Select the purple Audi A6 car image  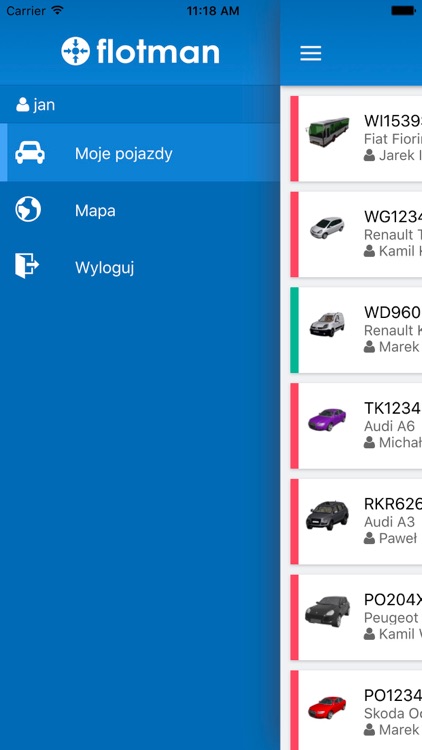tap(327, 419)
